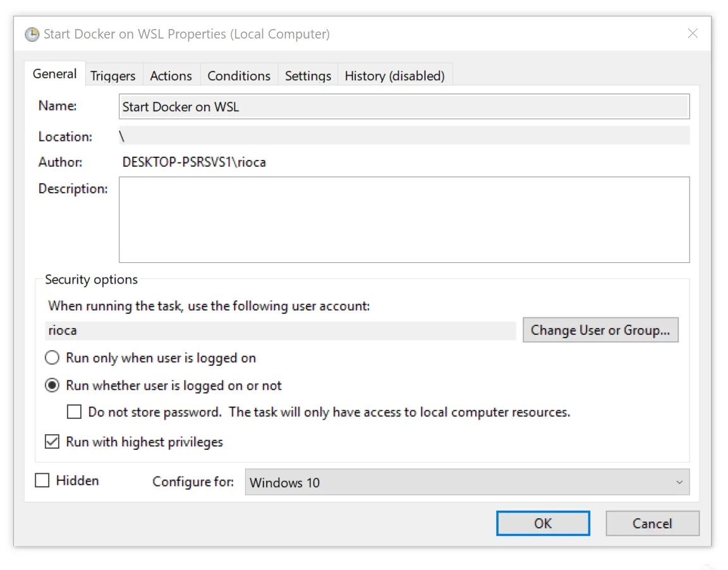
Task: Open the Actions tab
Action: pos(171,76)
